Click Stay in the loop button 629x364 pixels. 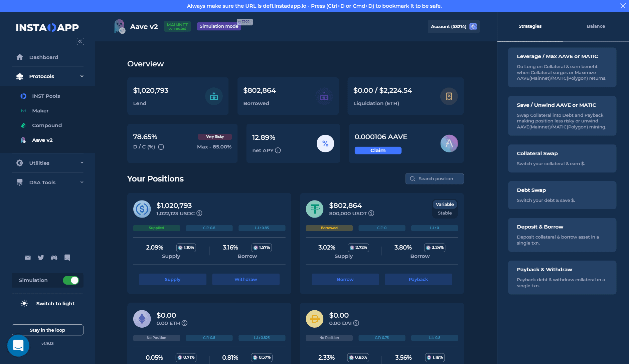[47, 330]
